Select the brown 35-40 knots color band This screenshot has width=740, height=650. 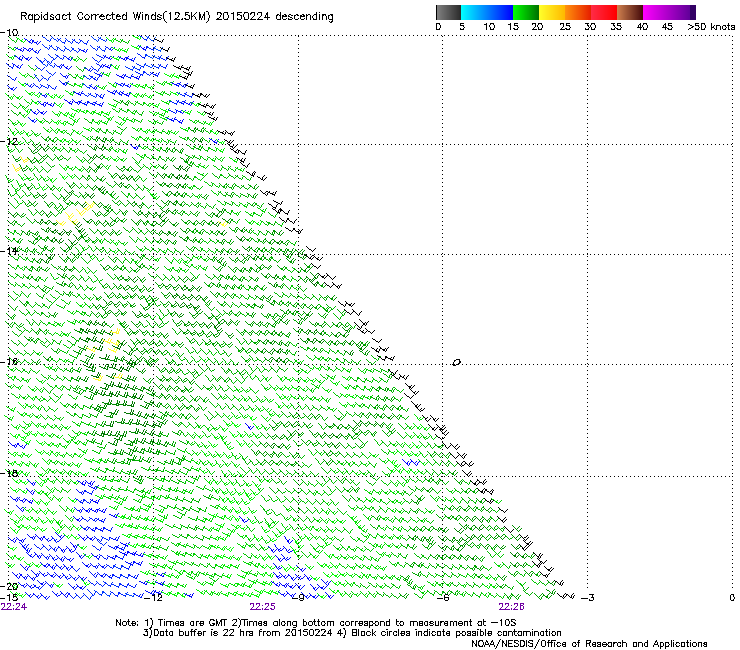[x=630, y=12]
